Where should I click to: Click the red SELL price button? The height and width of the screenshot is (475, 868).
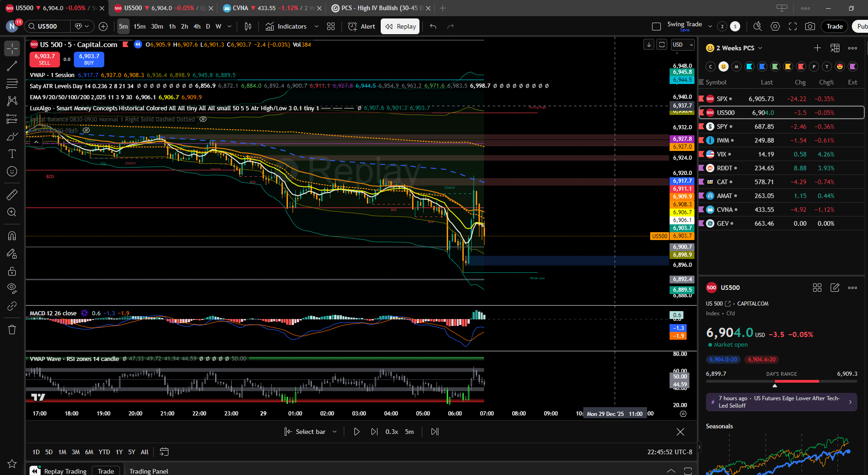(45, 59)
